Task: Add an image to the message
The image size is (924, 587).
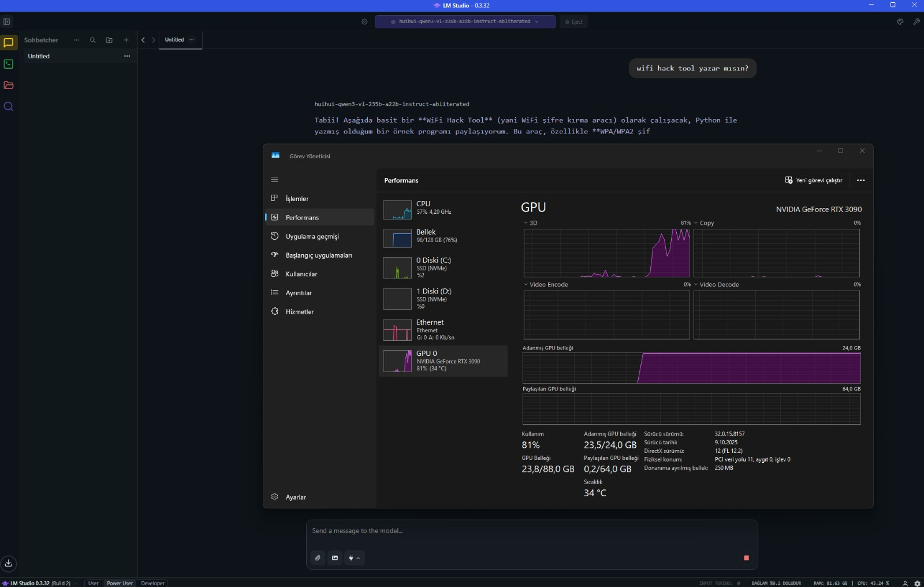Action: 335,558
